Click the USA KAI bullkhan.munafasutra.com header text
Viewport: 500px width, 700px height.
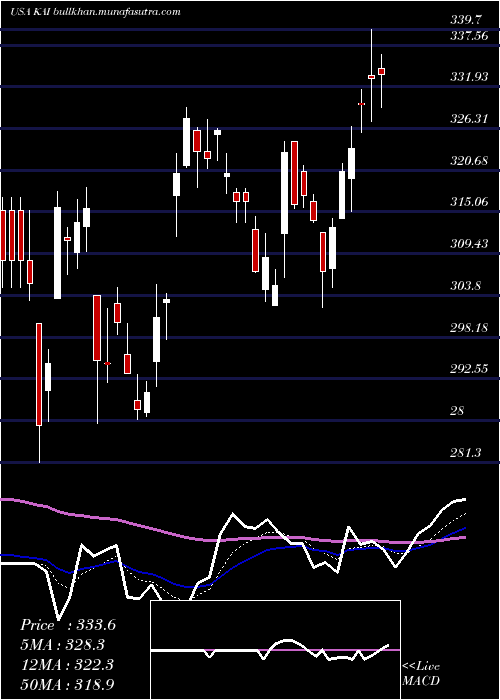[95, 12]
